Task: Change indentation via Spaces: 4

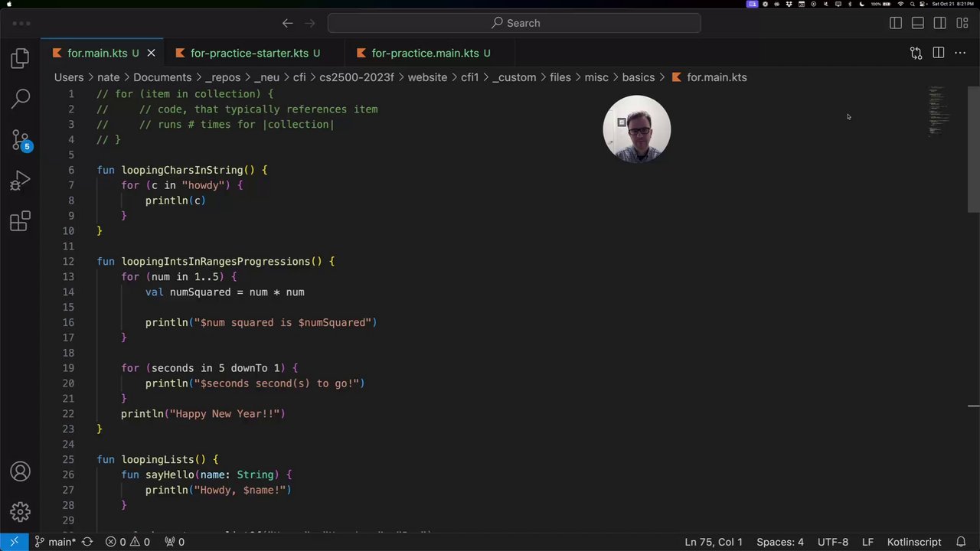Action: (x=780, y=542)
